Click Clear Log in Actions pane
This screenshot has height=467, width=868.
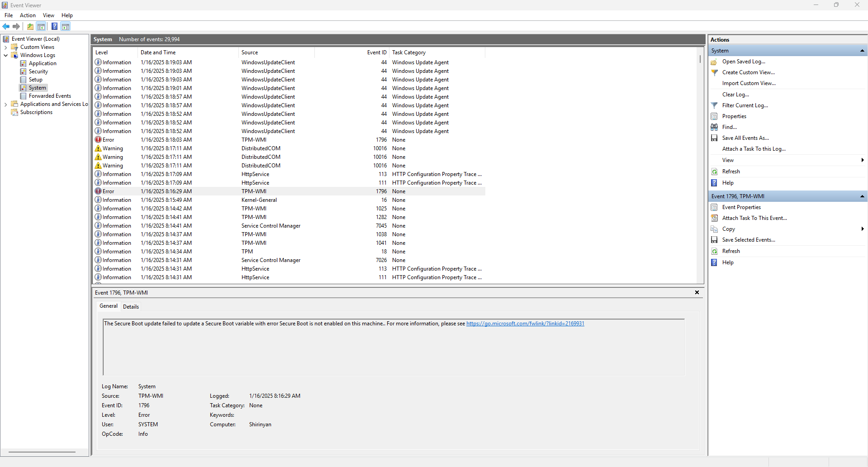(x=735, y=95)
